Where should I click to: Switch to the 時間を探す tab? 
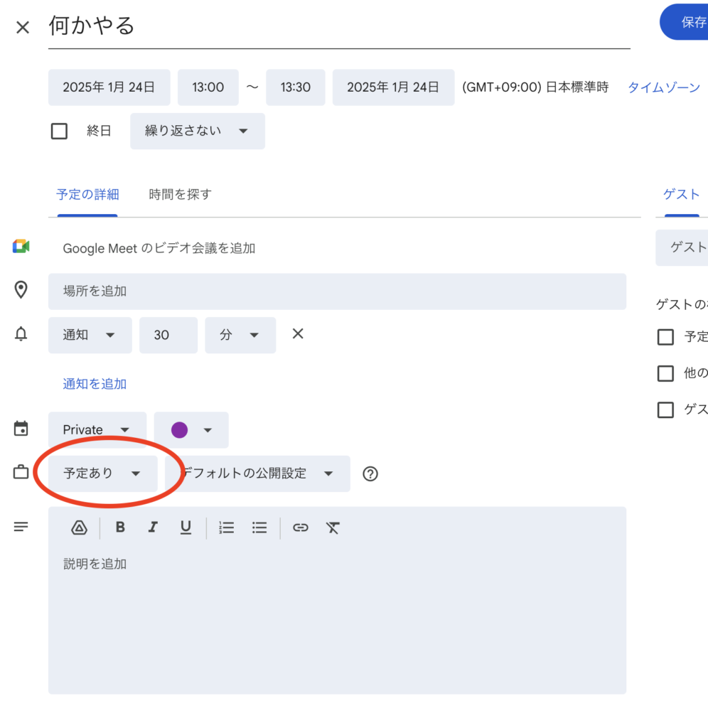click(x=180, y=194)
